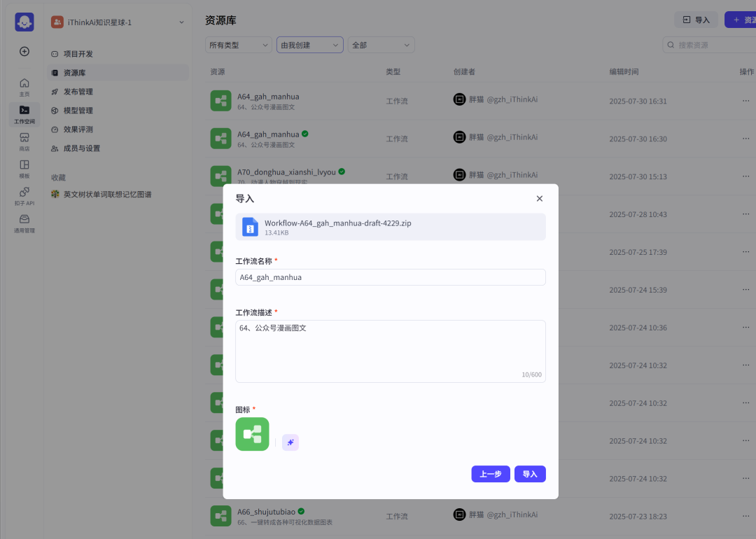Select 资源库 in sidebar
This screenshot has height=539, width=756.
[x=118, y=73]
